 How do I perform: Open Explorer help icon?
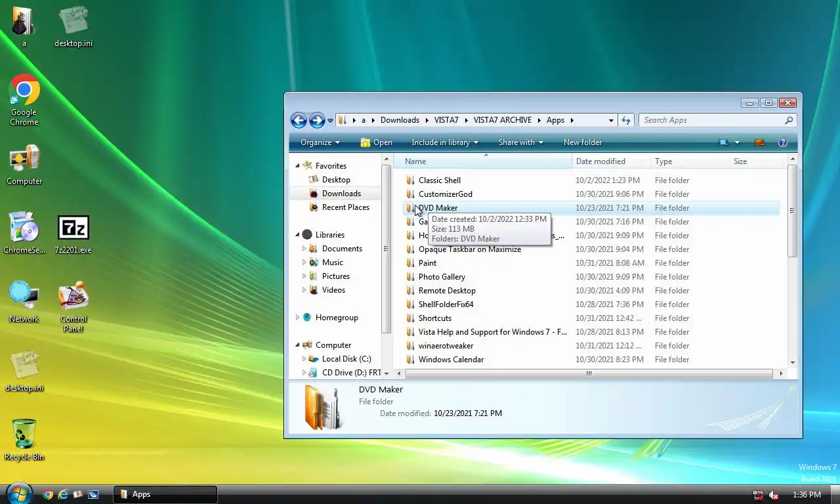coord(782,142)
